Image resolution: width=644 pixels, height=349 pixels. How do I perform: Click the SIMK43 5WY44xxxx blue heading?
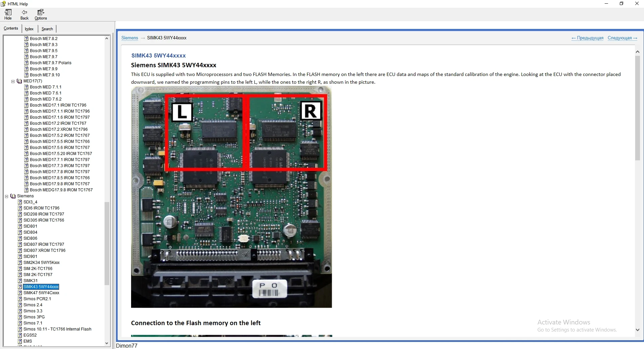tap(158, 55)
